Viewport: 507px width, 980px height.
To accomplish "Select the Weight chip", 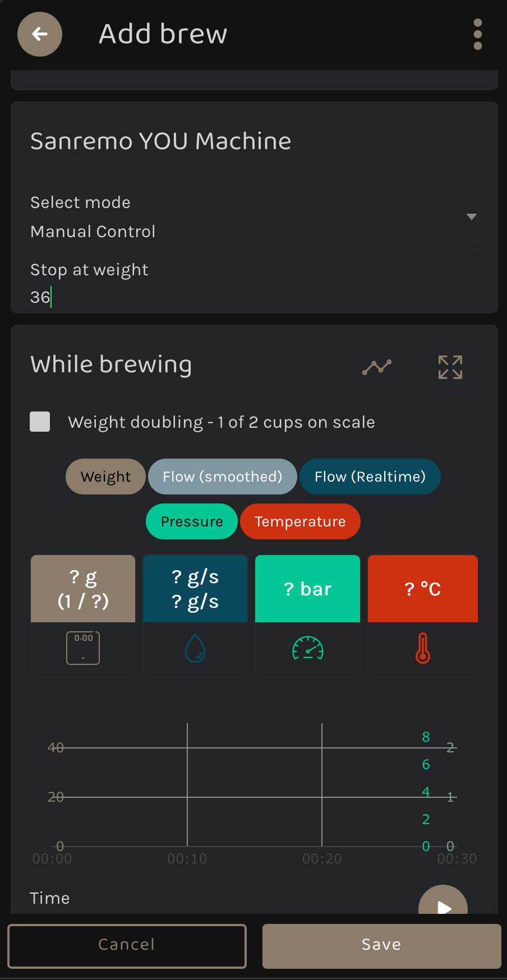I will coord(105,477).
